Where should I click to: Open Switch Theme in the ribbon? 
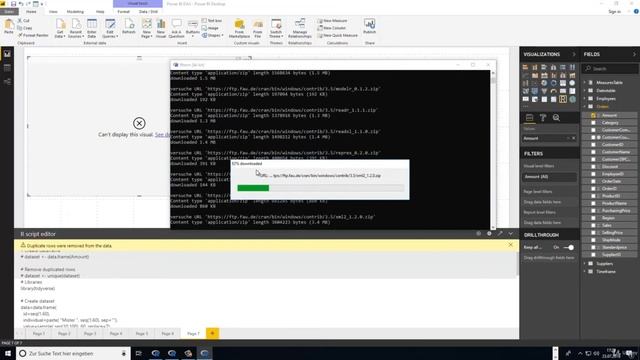tap(276, 28)
